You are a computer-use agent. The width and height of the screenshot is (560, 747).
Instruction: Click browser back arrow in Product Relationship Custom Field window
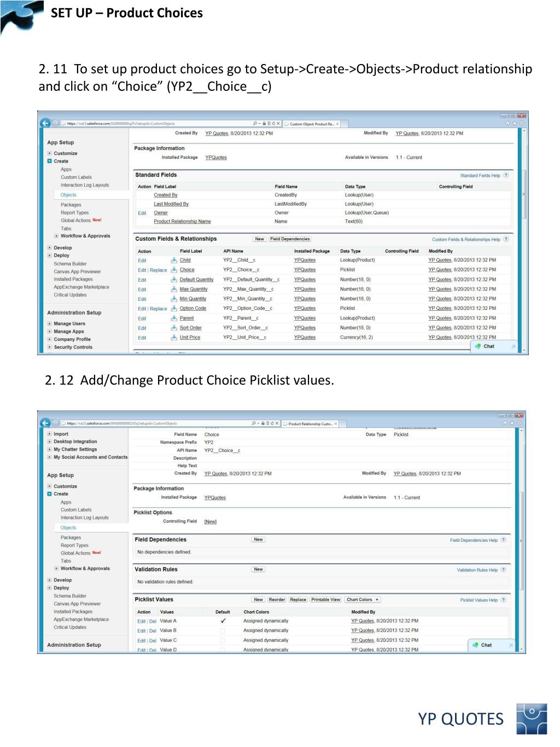tap(45, 423)
